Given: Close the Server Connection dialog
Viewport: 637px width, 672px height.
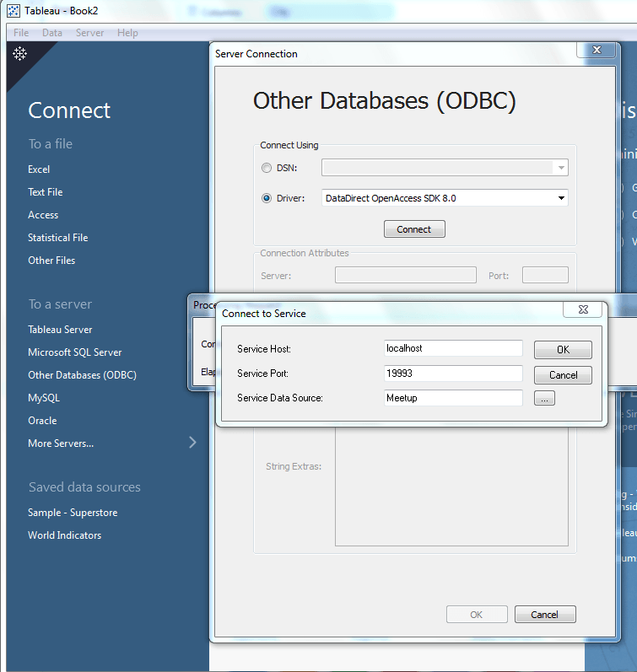Looking at the screenshot, I should pos(597,51).
